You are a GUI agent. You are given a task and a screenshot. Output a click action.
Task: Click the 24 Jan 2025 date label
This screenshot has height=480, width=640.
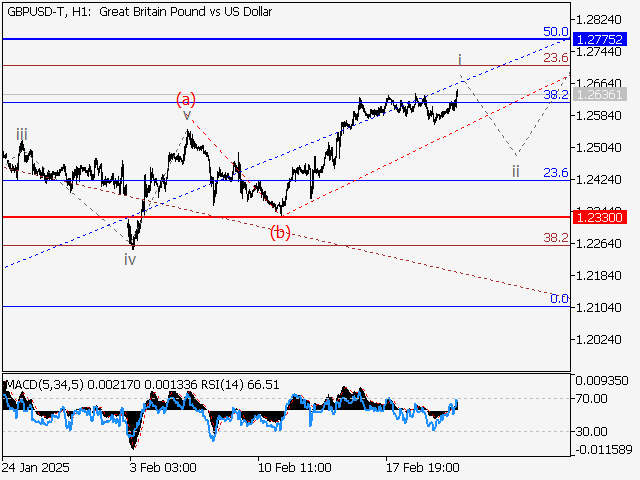[35, 467]
